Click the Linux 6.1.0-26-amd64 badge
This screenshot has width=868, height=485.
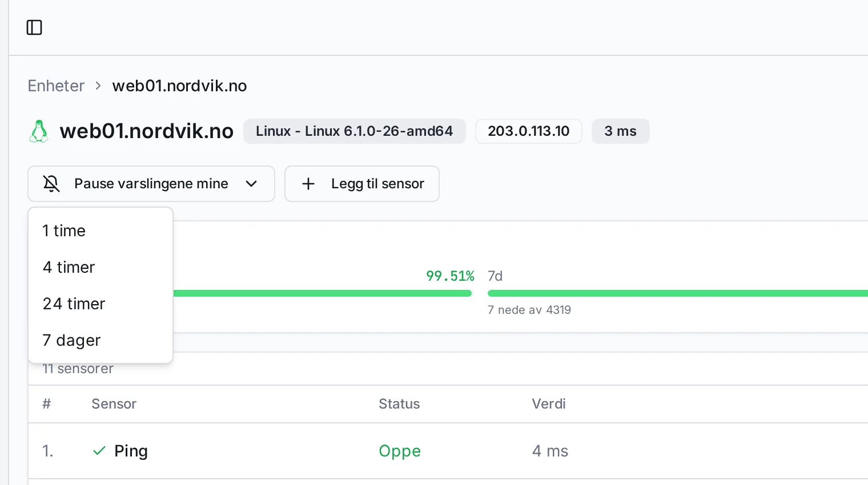point(355,131)
